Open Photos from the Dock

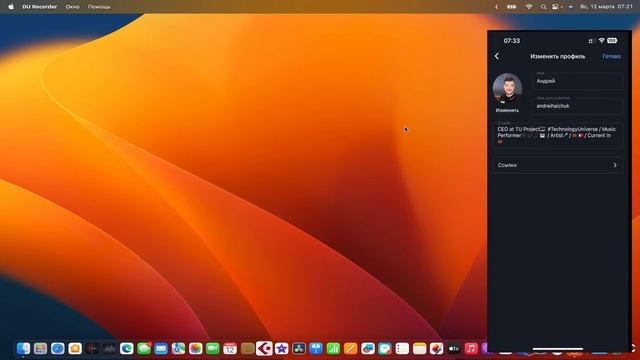pyautogui.click(x=196, y=348)
